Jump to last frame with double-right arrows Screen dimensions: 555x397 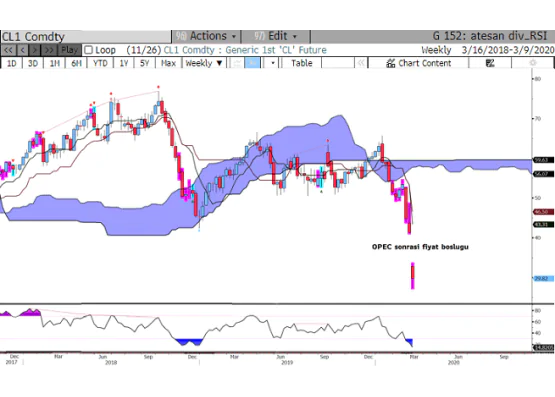click(49, 50)
